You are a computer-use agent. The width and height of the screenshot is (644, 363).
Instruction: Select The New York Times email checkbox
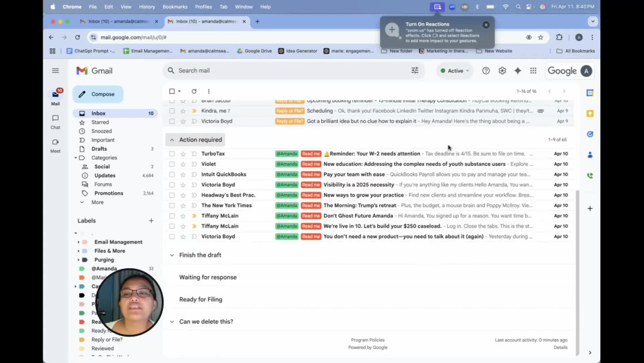[x=172, y=206]
